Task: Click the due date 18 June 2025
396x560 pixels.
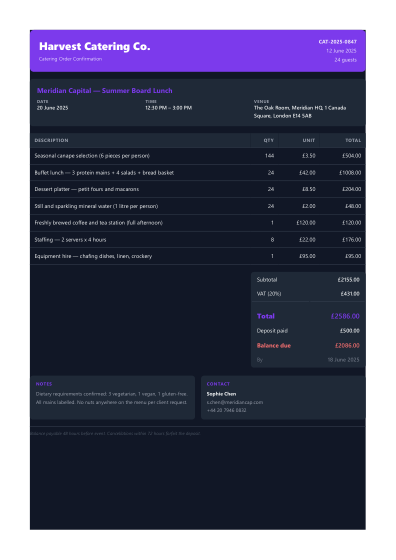Action: pos(344,360)
